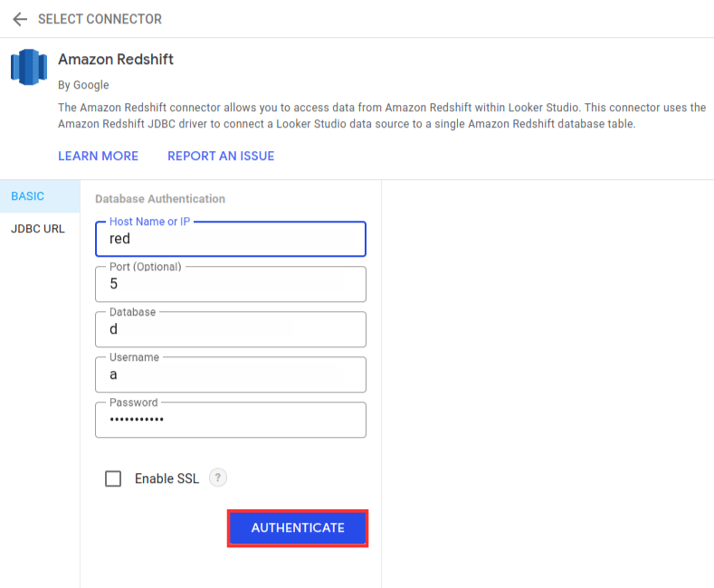Screen dimensions: 714x588
Task: Click the REPORT AN ISSUE link
Action: click(x=221, y=156)
